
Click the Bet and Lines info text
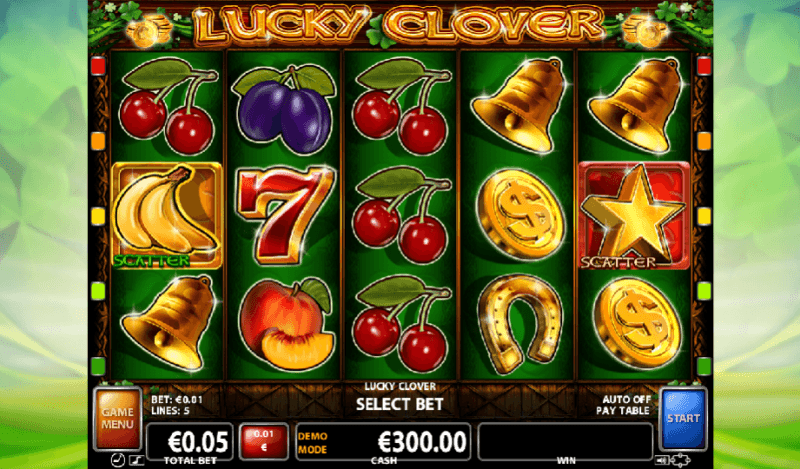tap(177, 405)
